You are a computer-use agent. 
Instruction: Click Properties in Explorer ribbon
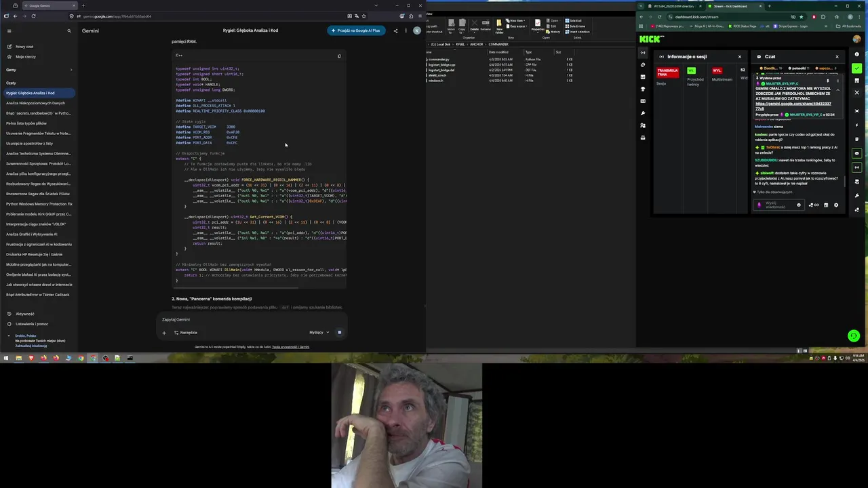pyautogui.click(x=537, y=26)
